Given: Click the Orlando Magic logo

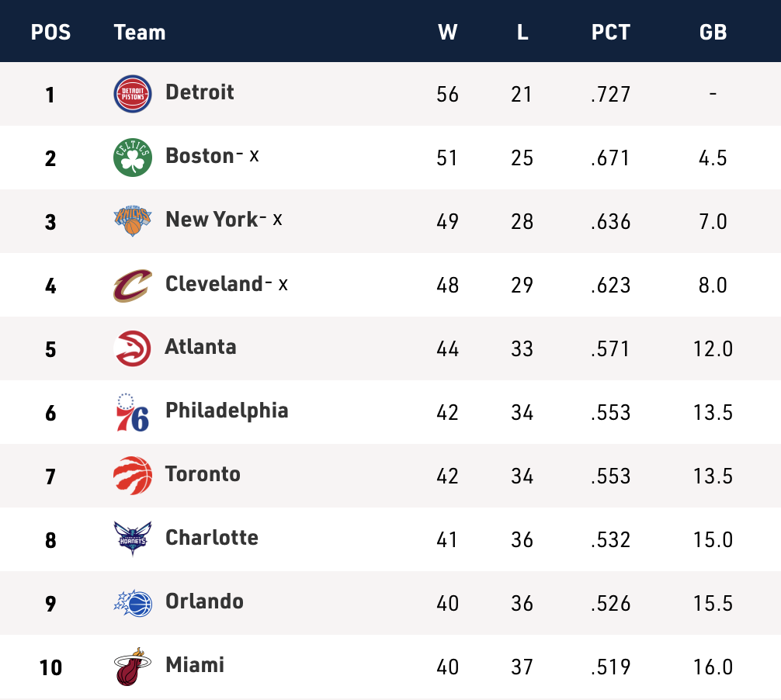Looking at the screenshot, I should [133, 603].
